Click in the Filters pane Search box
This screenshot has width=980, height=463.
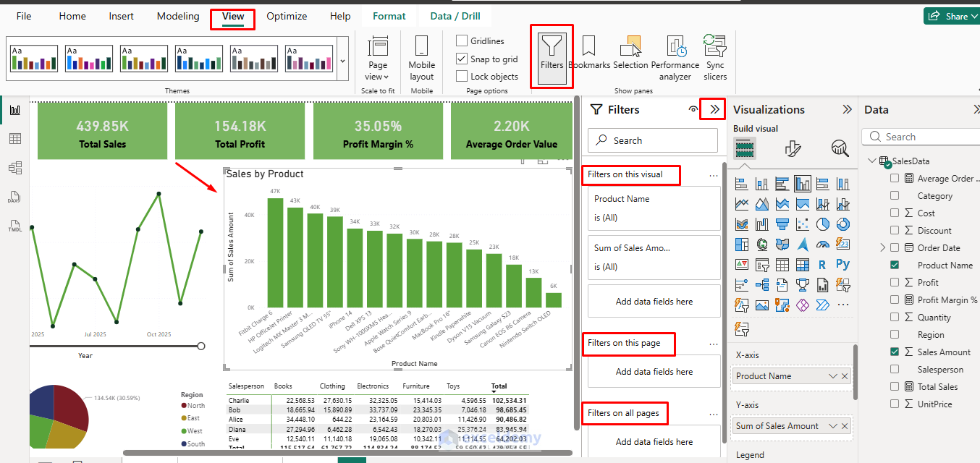coord(654,141)
